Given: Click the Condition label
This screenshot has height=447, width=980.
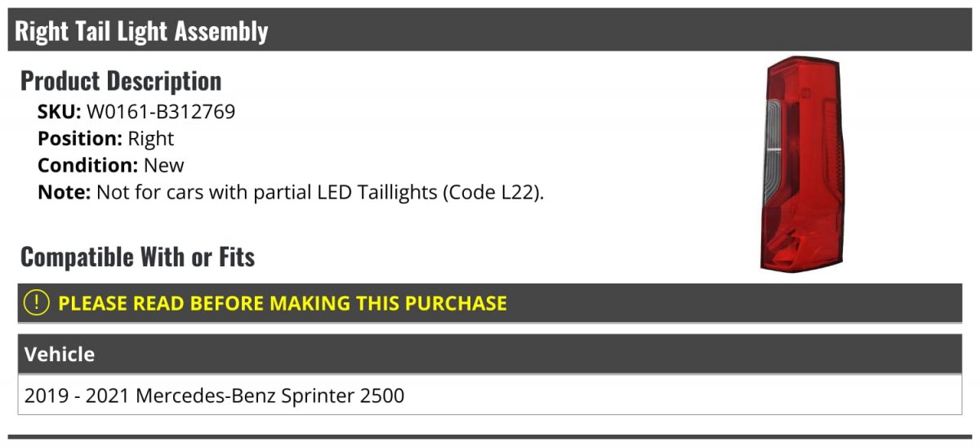Looking at the screenshot, I should pyautogui.click(x=88, y=165).
